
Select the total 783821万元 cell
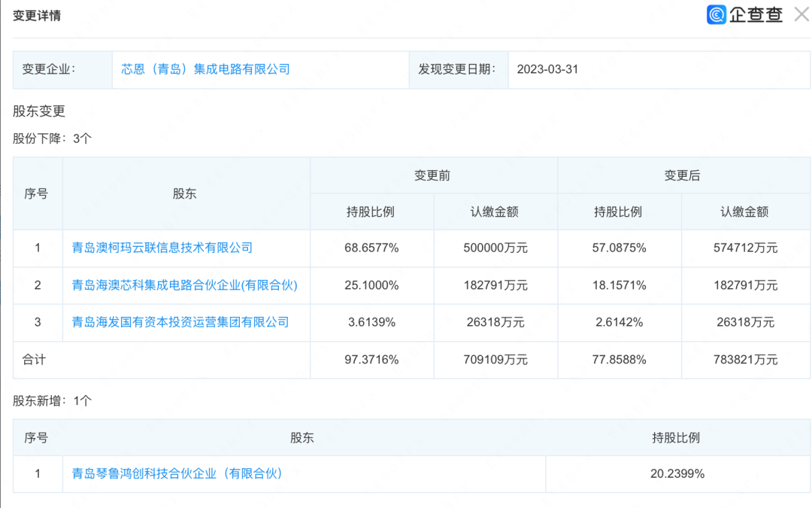pos(746,360)
